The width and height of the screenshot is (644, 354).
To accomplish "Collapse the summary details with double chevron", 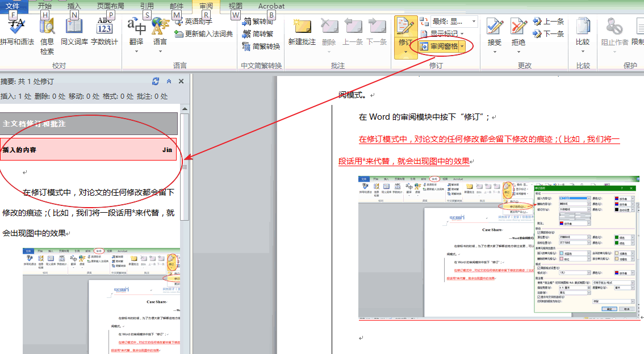I will click(x=169, y=82).
